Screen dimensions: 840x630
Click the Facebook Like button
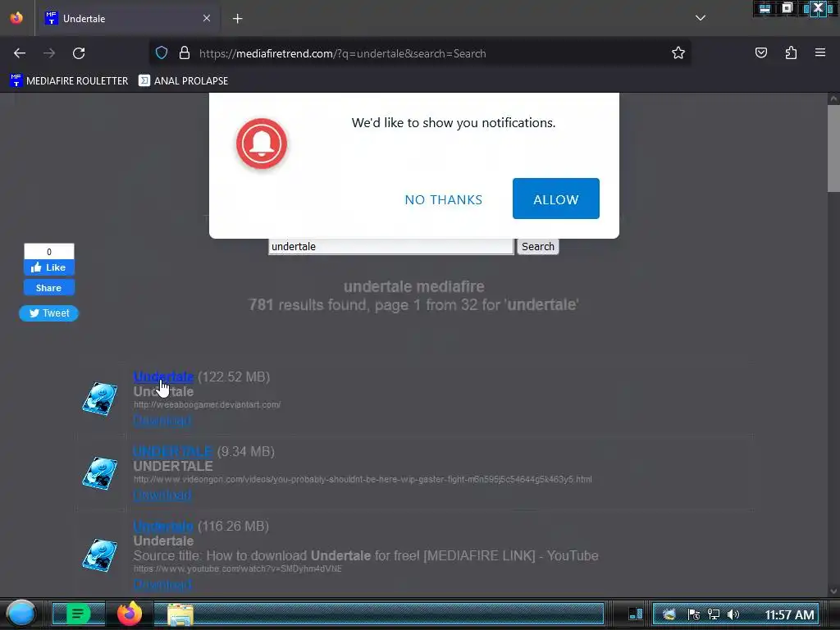pyautogui.click(x=48, y=267)
